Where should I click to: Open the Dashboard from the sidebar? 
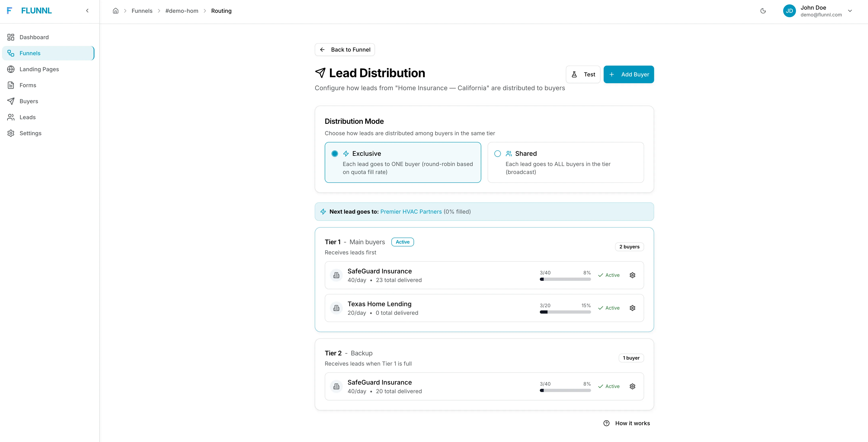click(x=34, y=37)
